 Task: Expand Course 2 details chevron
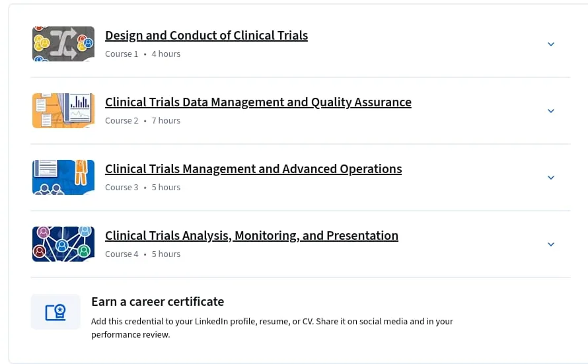(x=550, y=111)
